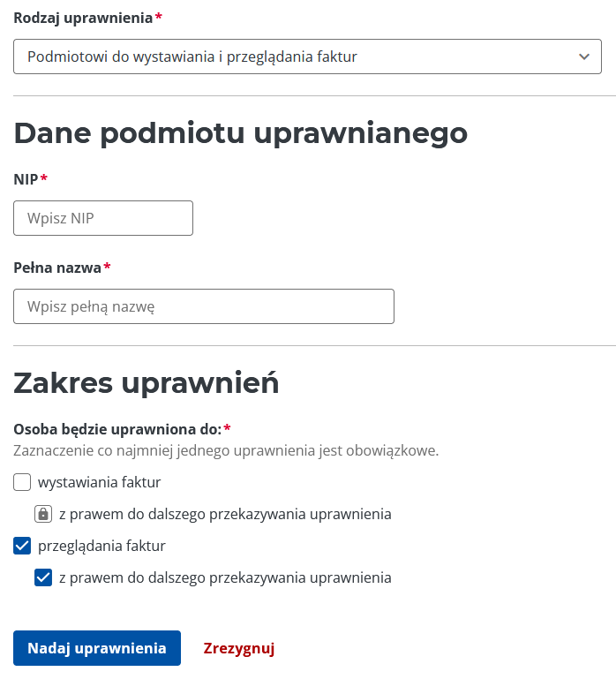Click the "Osoba będzie uprawniona do:" label

(116, 429)
